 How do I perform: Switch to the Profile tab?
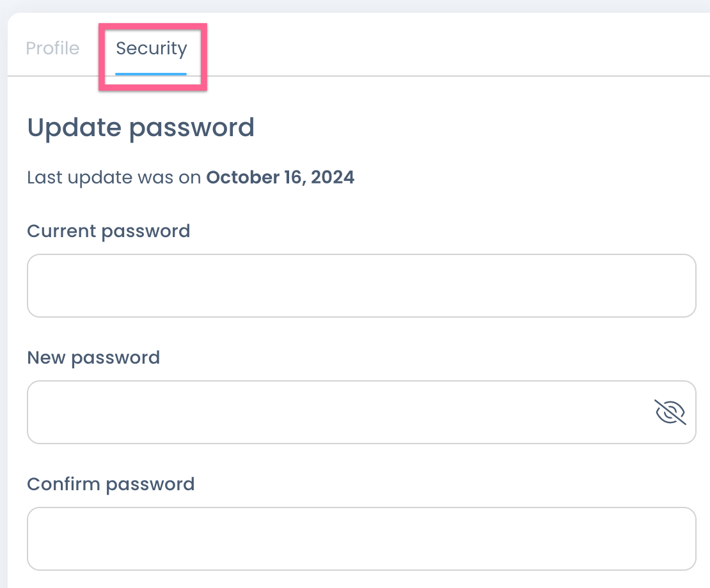[x=52, y=49]
